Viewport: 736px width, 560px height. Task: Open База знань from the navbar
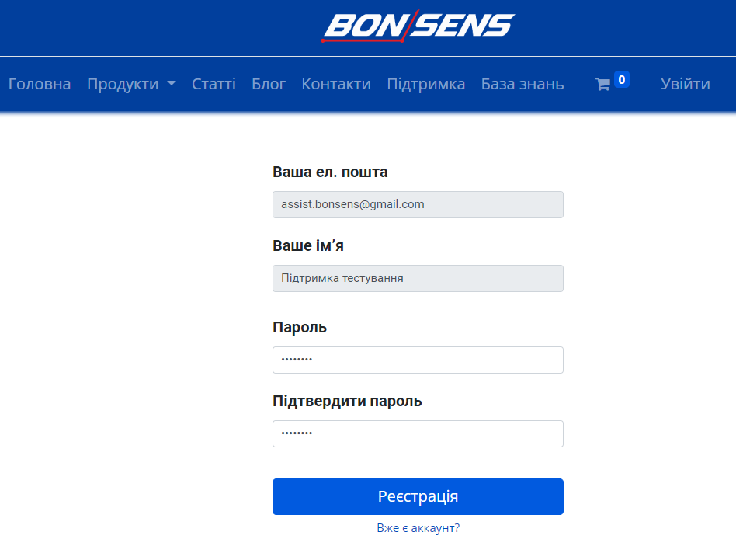(x=522, y=84)
